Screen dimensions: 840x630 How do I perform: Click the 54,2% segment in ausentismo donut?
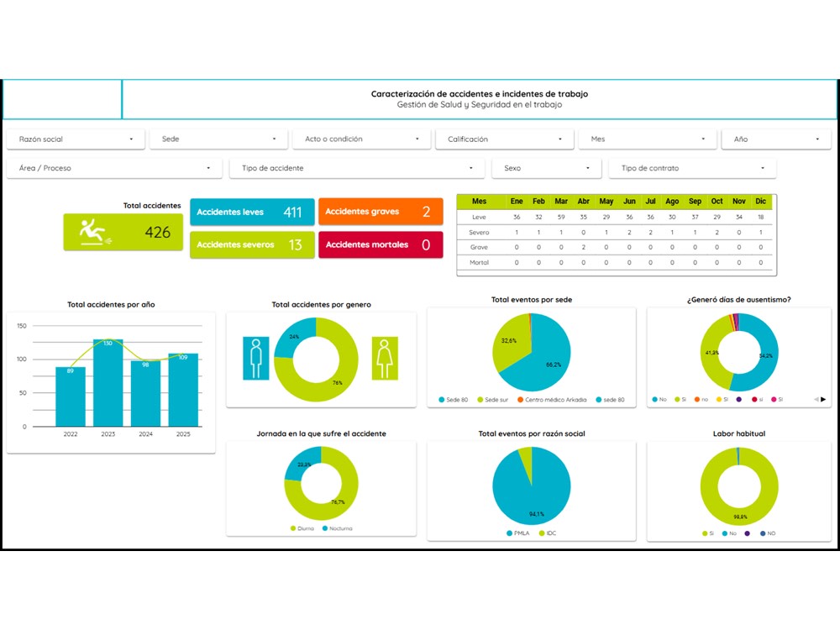pyautogui.click(x=766, y=355)
